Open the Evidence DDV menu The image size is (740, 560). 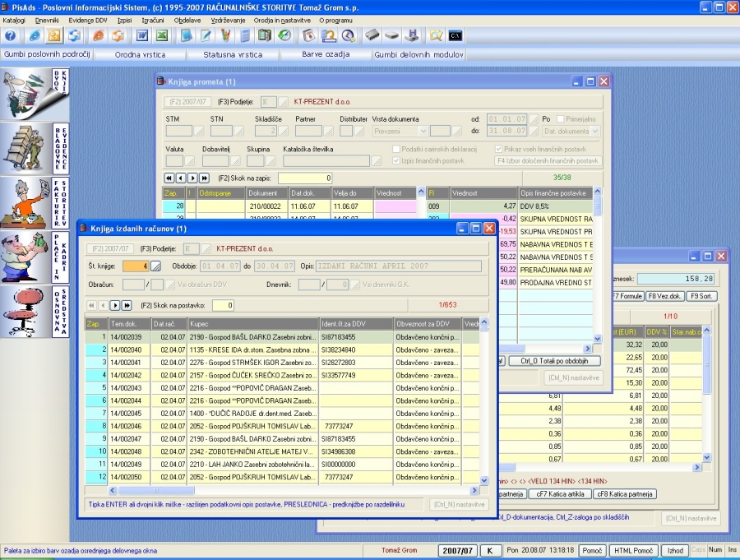(x=87, y=18)
